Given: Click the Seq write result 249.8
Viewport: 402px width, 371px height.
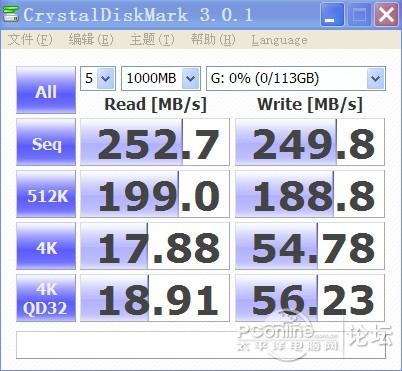Looking at the screenshot, I should [310, 142].
